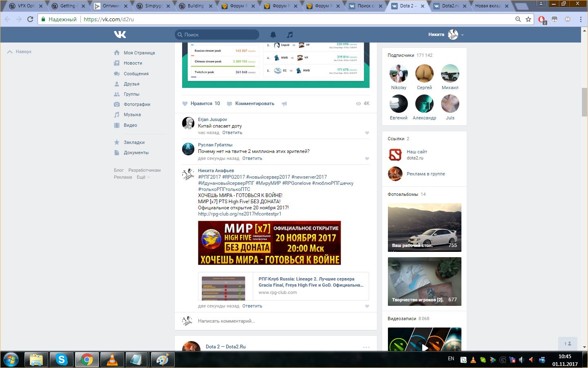Click the VK search field
The width and height of the screenshot is (588, 368).
217,35
